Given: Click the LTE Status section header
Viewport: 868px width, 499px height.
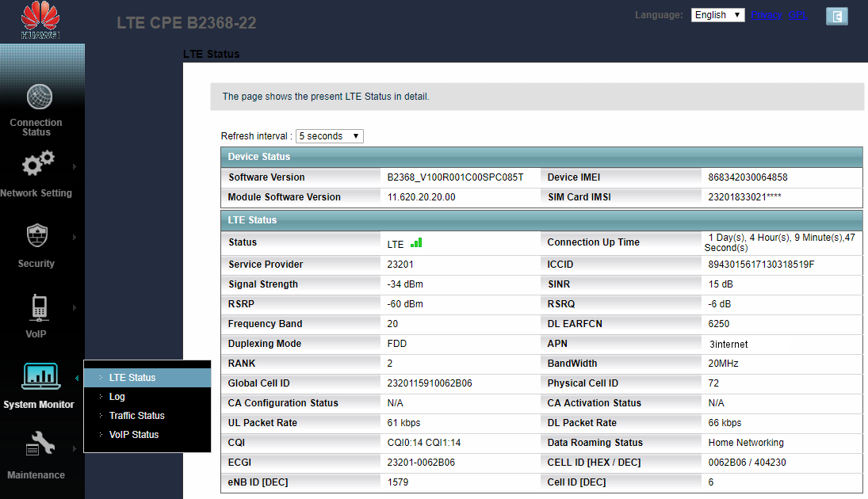Looking at the screenshot, I should [541, 220].
